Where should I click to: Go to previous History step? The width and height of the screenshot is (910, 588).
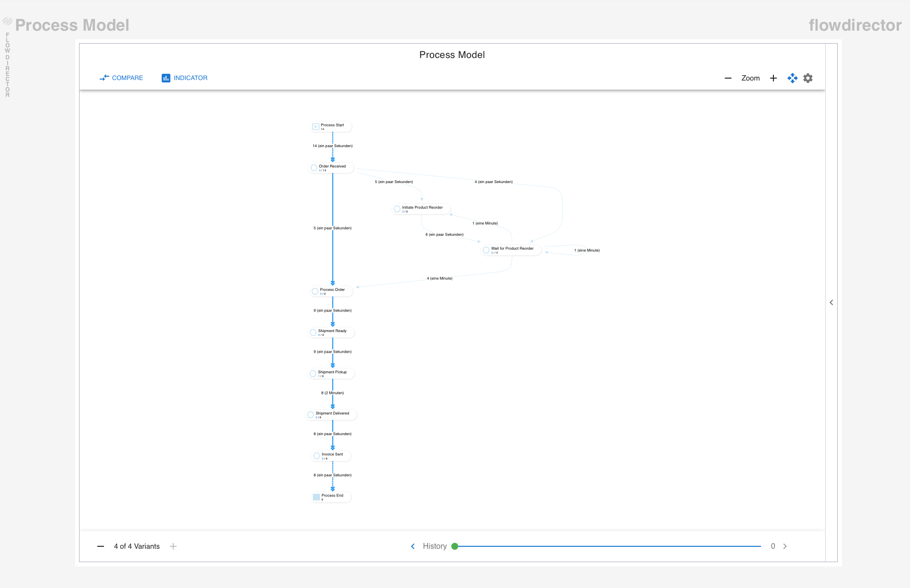pos(413,546)
